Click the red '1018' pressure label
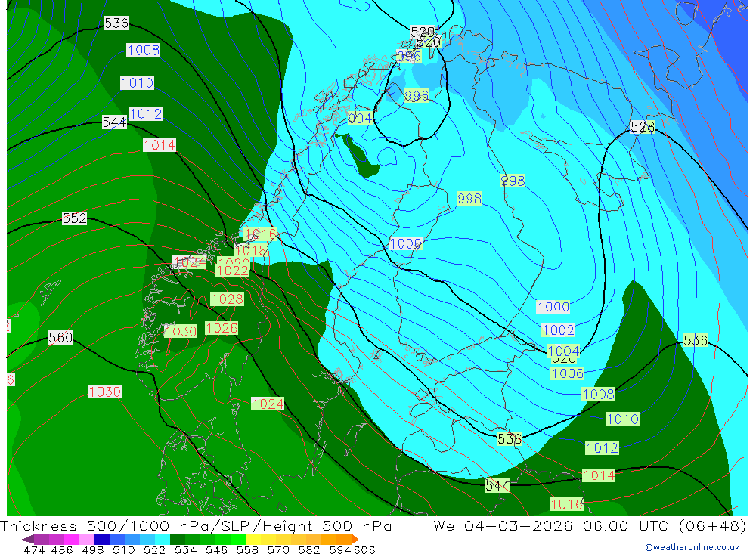This screenshot has height=554, width=756. click(251, 250)
